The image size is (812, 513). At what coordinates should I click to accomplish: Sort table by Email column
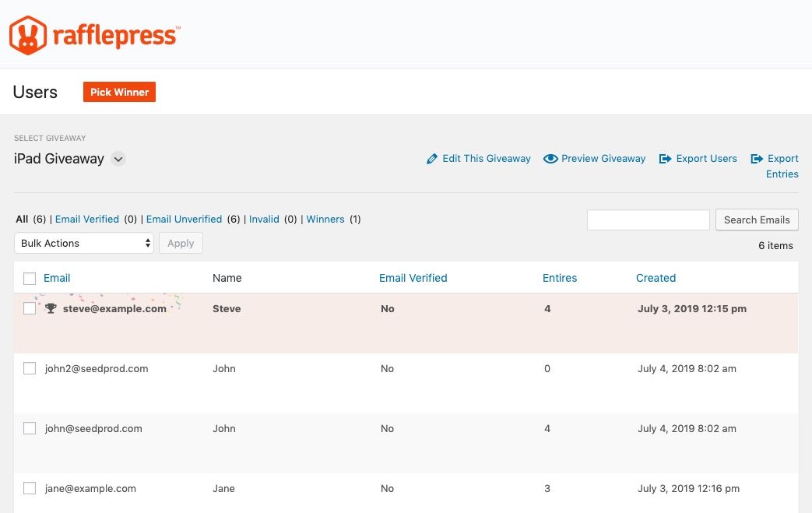pos(57,278)
